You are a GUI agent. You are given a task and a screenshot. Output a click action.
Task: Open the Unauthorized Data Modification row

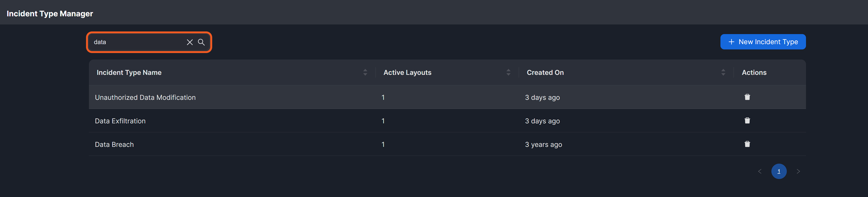145,97
